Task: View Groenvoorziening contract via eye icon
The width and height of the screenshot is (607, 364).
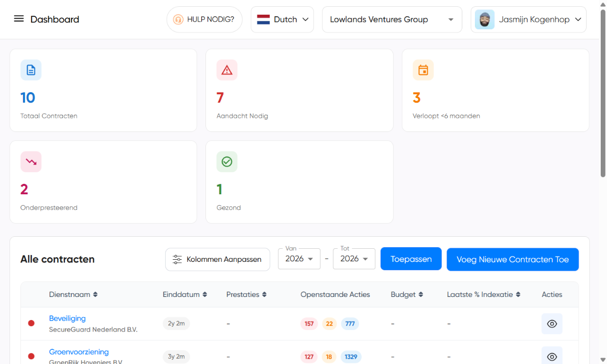Action: click(x=551, y=357)
